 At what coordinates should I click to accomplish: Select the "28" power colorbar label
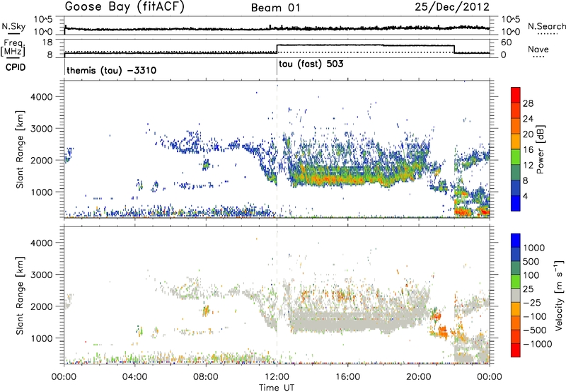(x=528, y=103)
